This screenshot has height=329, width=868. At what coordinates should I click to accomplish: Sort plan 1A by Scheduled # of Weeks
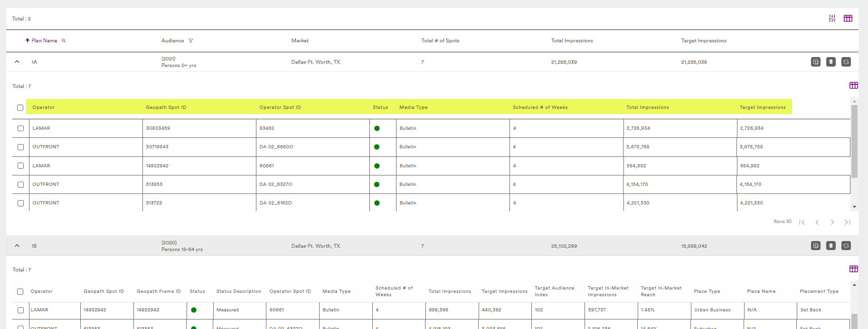(540, 107)
